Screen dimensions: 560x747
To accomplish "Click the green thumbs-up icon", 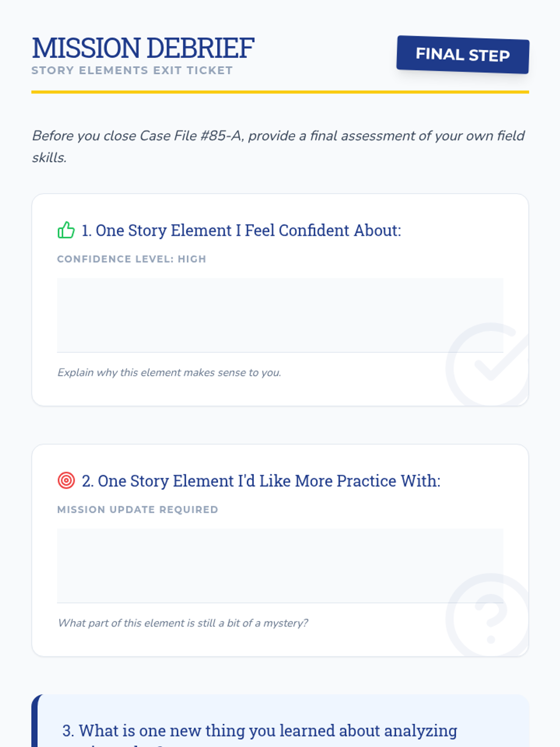I will tap(66, 230).
